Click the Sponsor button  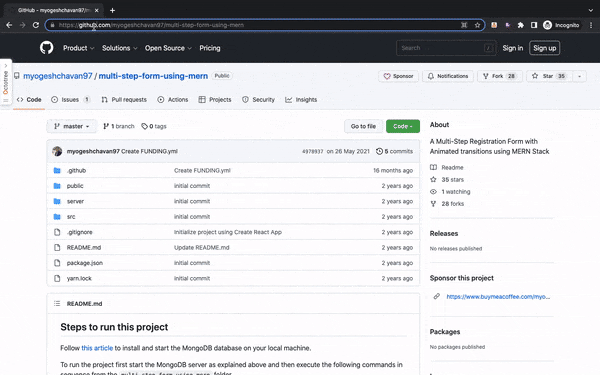point(398,76)
